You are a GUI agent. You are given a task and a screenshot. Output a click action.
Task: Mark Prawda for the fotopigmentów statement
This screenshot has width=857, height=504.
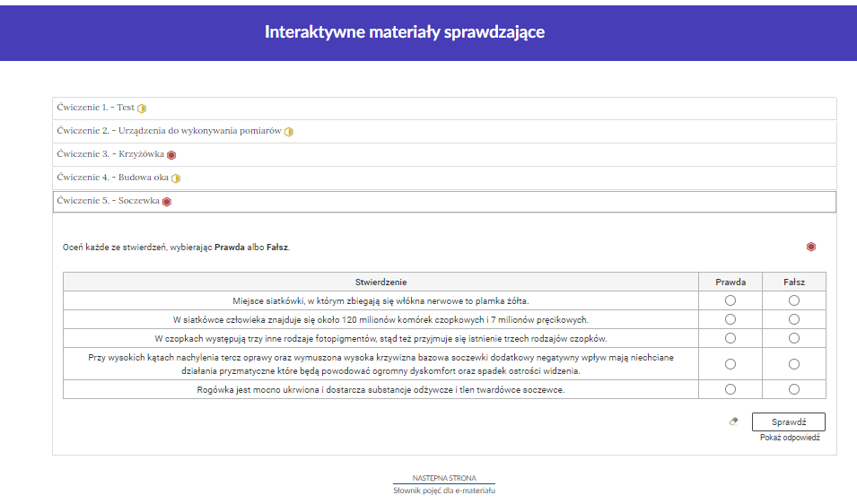coord(730,338)
